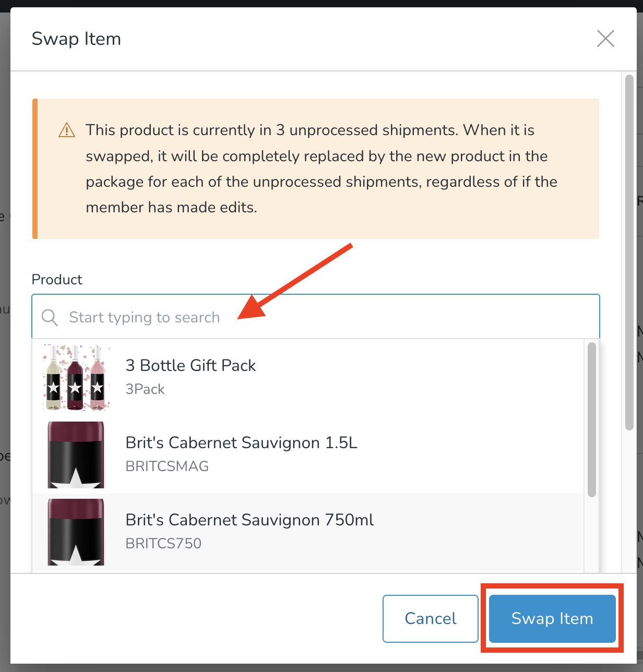Click the X icon to close the dialog
The width and height of the screenshot is (643, 672).
[x=605, y=39]
